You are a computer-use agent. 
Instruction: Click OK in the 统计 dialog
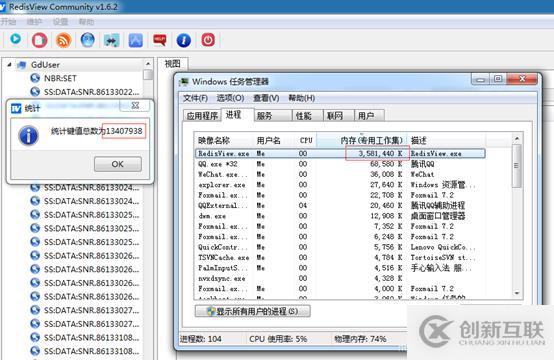pos(118,164)
